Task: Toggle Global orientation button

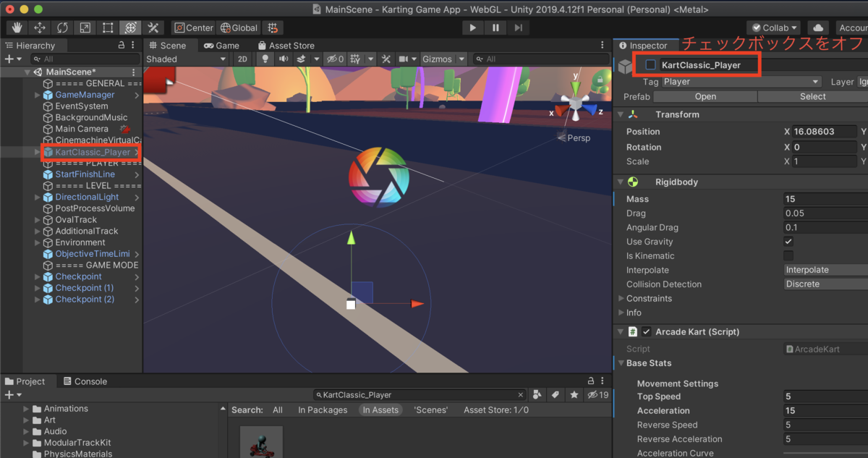Action: (x=239, y=27)
